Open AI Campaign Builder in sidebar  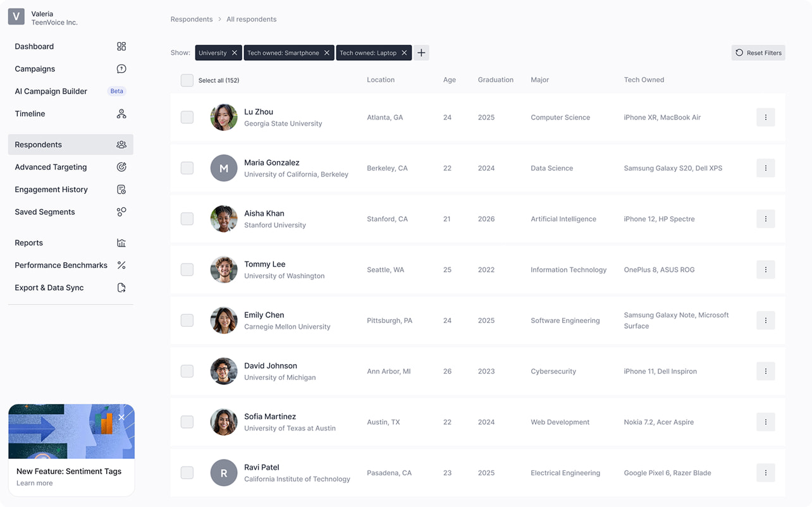(51, 91)
